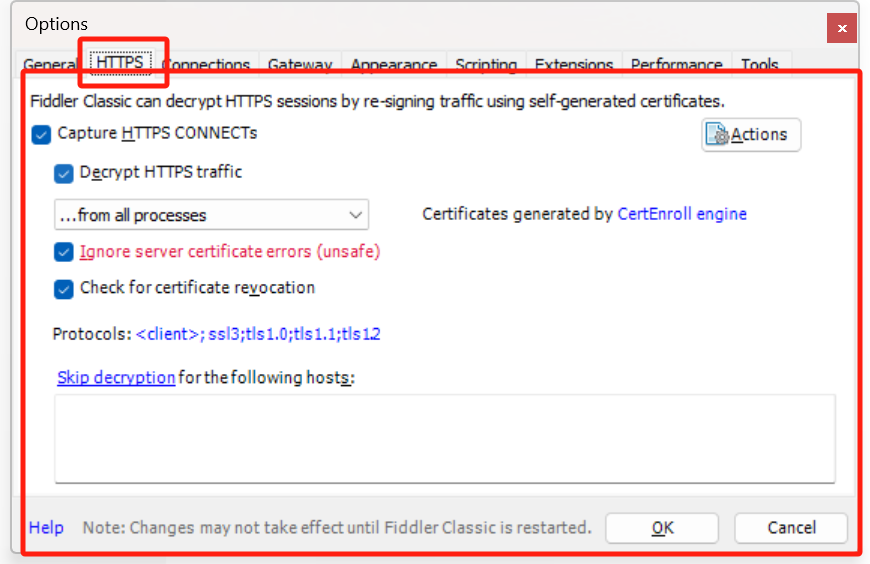Close the Options dialog

click(842, 28)
